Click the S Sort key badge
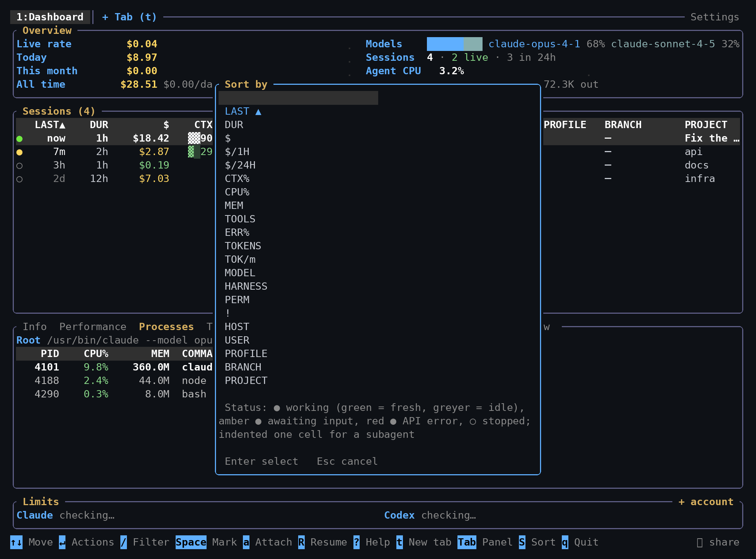Viewport: 756px width, 559px height. point(522,542)
